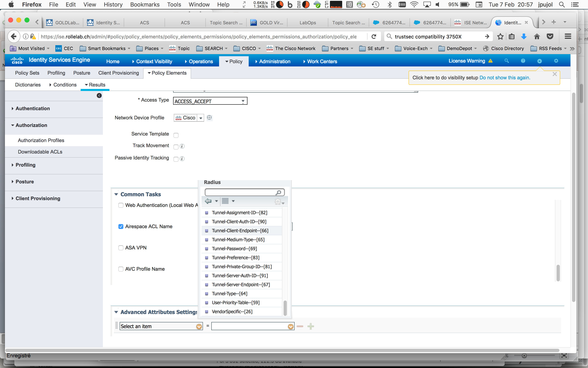The image size is (588, 368).
Task: Enable Passive Identity Tracking checkbox
Action: 176,159
